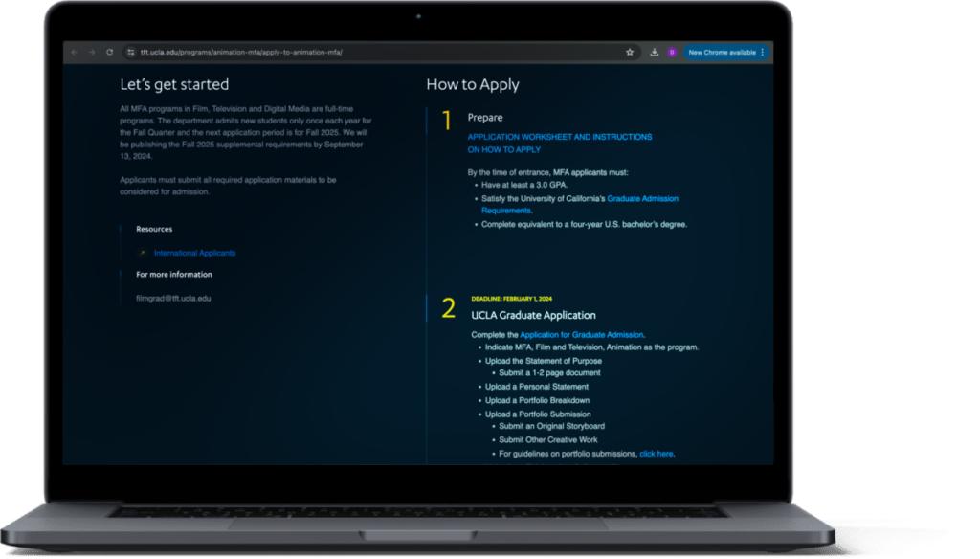Image resolution: width=980 pixels, height=559 pixels.
Task: Open site information icon in address bar
Action: tap(130, 53)
